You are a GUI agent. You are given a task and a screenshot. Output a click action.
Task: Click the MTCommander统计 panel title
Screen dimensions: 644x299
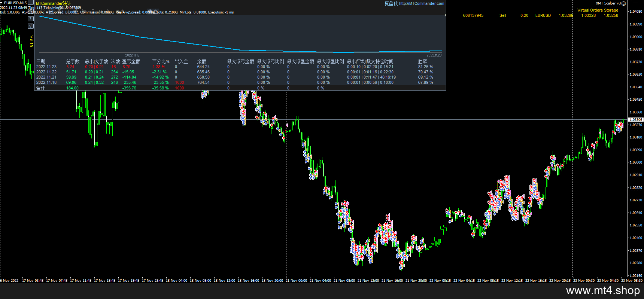tap(54, 3)
